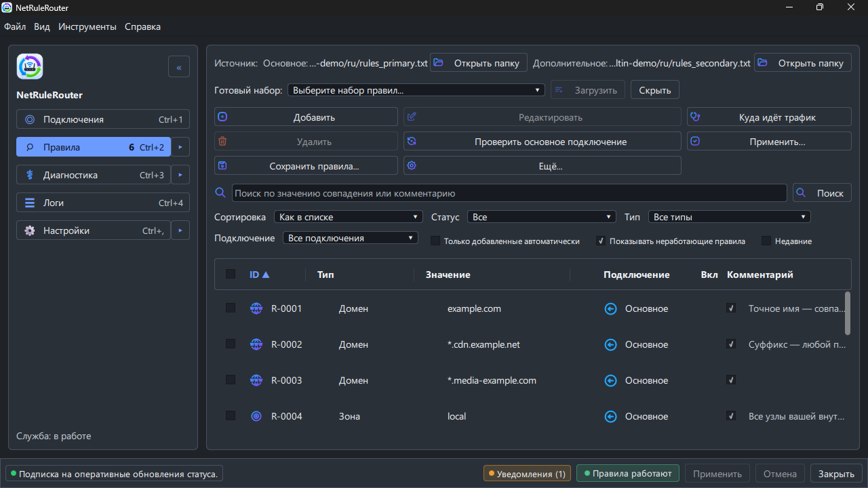Open the Тип filter dropdown
This screenshot has height=488, width=868.
[x=730, y=217]
